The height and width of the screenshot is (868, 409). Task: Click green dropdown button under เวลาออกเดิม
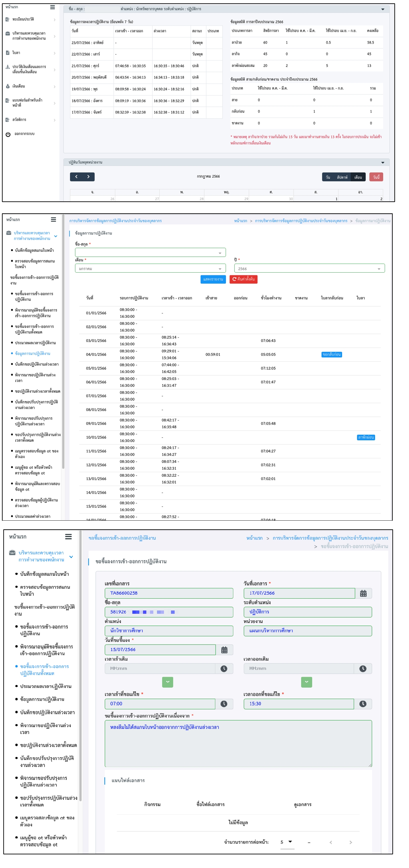click(x=307, y=682)
